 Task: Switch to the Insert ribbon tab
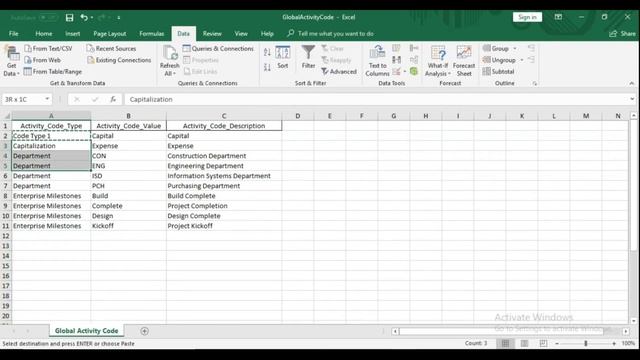[x=73, y=33]
